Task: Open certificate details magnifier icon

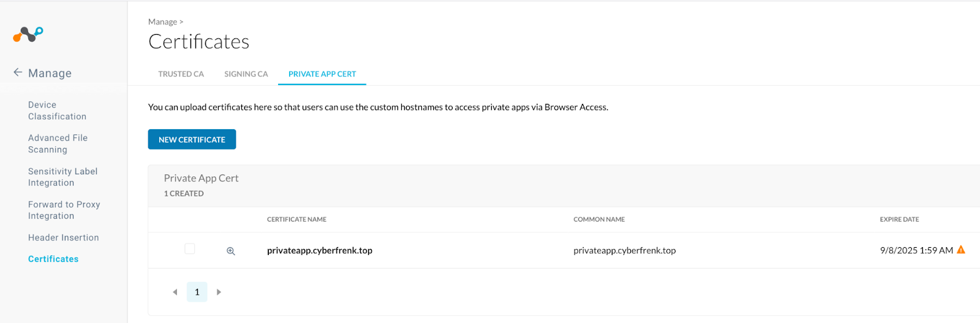Action: tap(231, 251)
